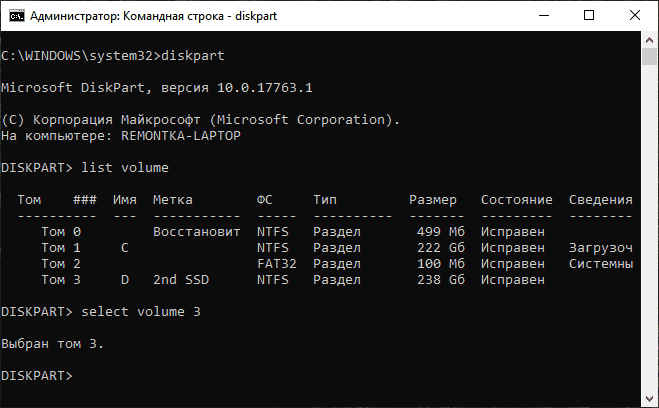
Task: Click the drive letter 'D' cell
Action: pos(125,280)
